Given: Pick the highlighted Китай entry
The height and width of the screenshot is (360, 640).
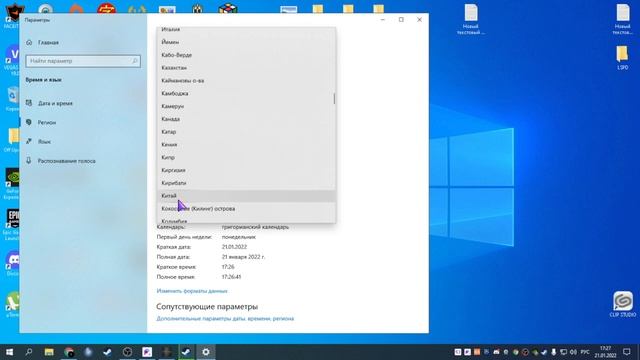Looking at the screenshot, I should [246, 196].
